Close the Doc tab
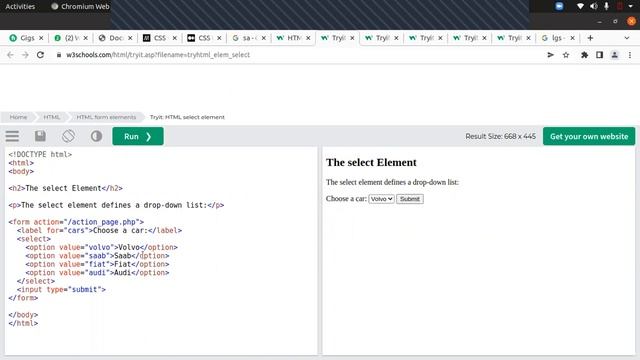The height and width of the screenshot is (360, 640). click(x=130, y=38)
